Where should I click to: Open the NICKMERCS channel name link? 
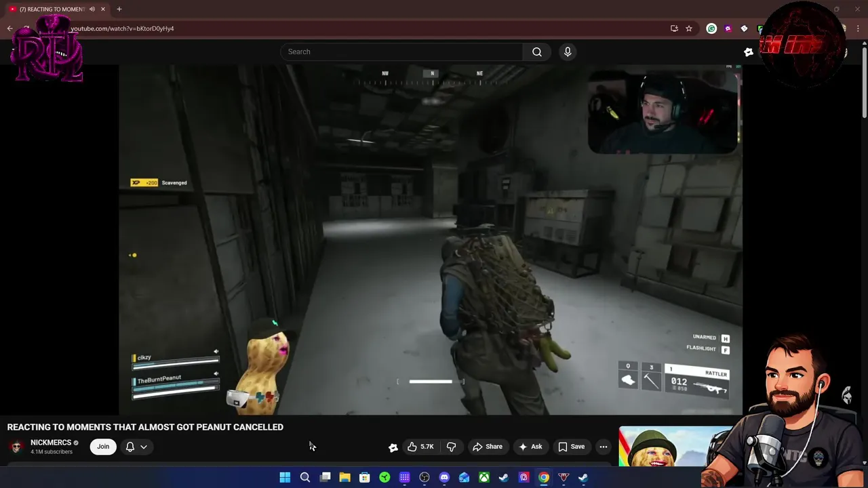point(51,443)
